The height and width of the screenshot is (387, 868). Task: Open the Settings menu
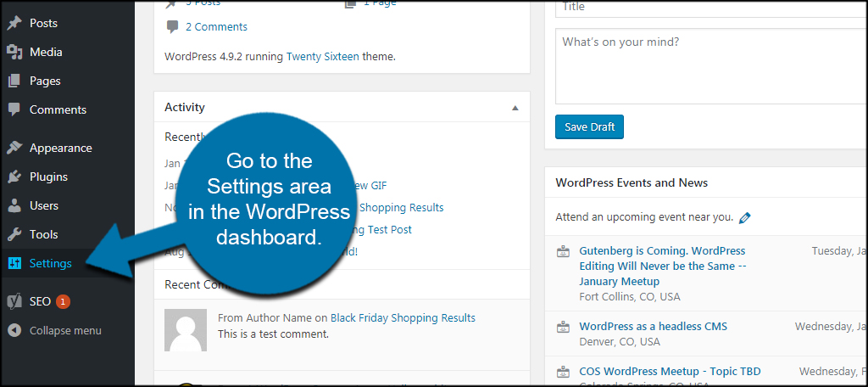click(50, 263)
